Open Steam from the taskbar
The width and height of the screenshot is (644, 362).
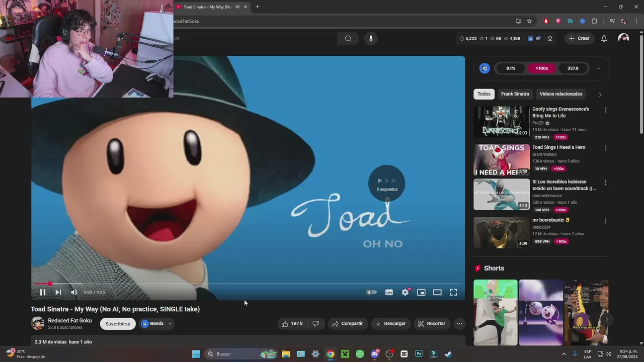(448, 354)
